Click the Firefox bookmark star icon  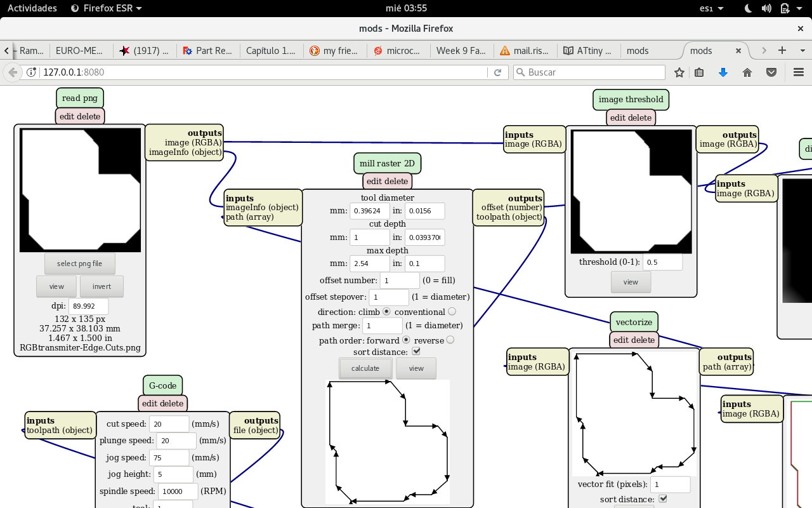click(x=679, y=72)
